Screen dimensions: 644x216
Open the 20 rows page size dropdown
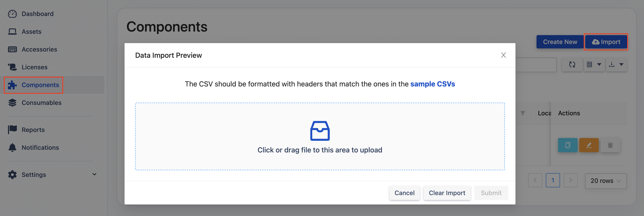(x=605, y=181)
